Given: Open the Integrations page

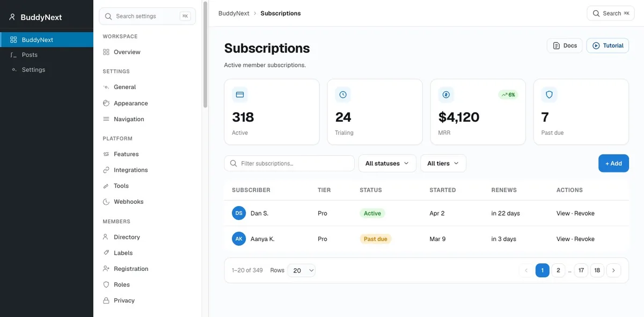Looking at the screenshot, I should point(130,170).
